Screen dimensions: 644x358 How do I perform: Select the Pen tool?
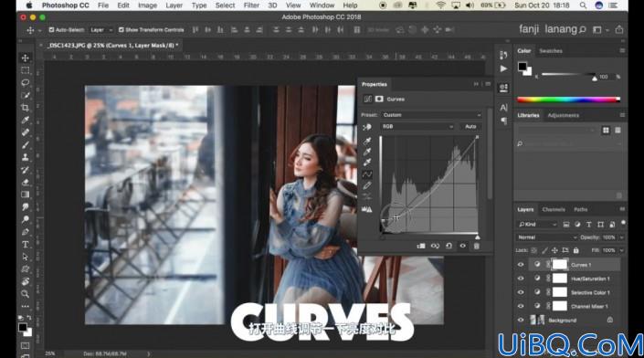click(x=26, y=232)
